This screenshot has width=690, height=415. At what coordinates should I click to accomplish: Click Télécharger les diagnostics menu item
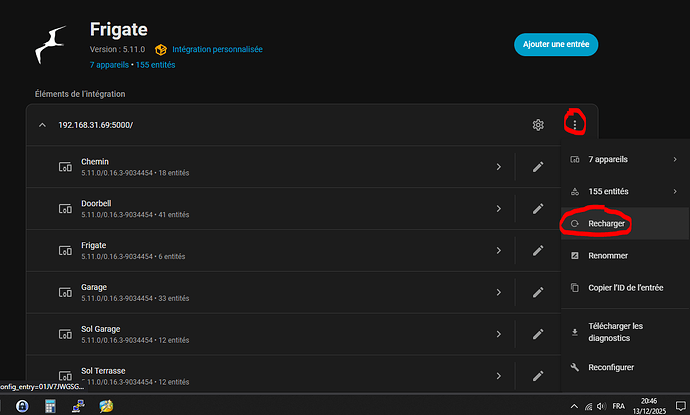tap(615, 331)
